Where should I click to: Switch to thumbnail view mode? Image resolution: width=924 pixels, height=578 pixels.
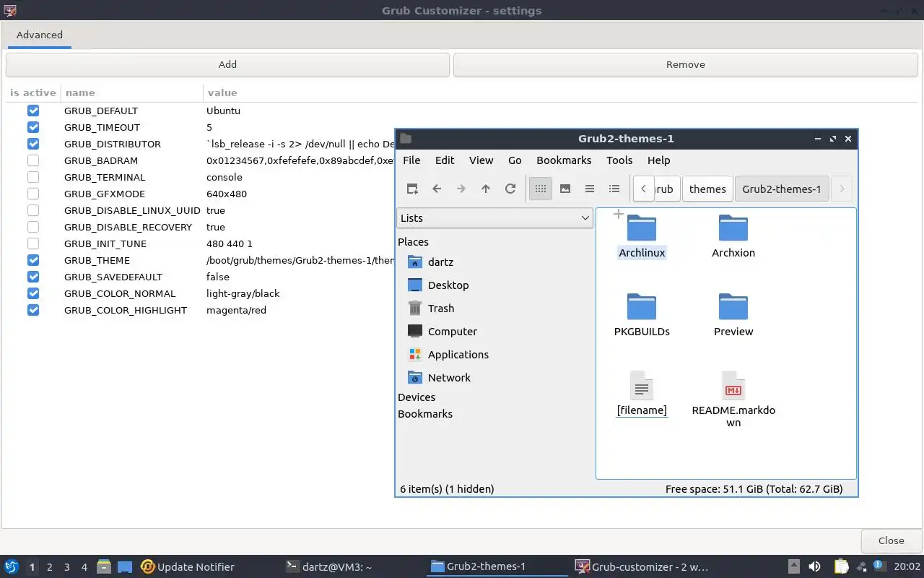point(565,189)
